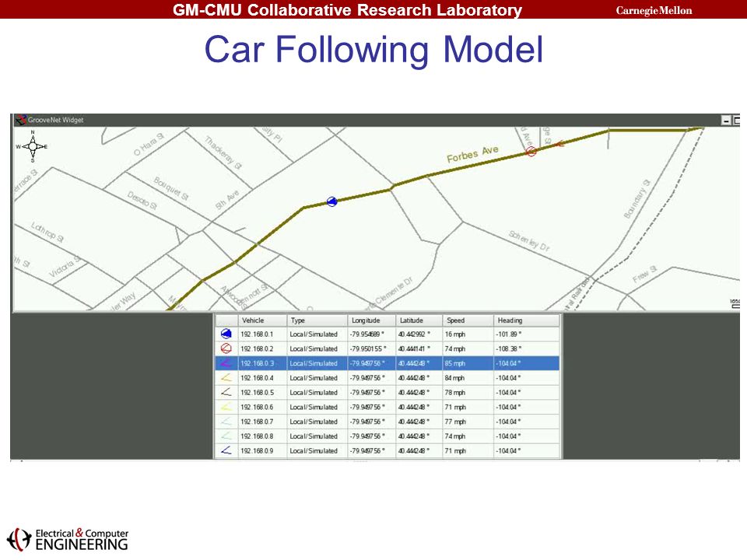Select vehicle 192.168.0.4 in the table
Screen dimensions: 747x560
388,378
